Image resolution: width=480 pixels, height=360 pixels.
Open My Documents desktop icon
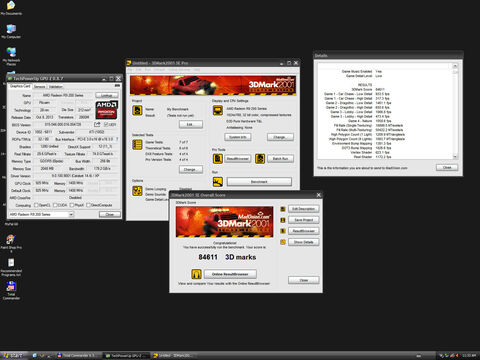point(11,8)
